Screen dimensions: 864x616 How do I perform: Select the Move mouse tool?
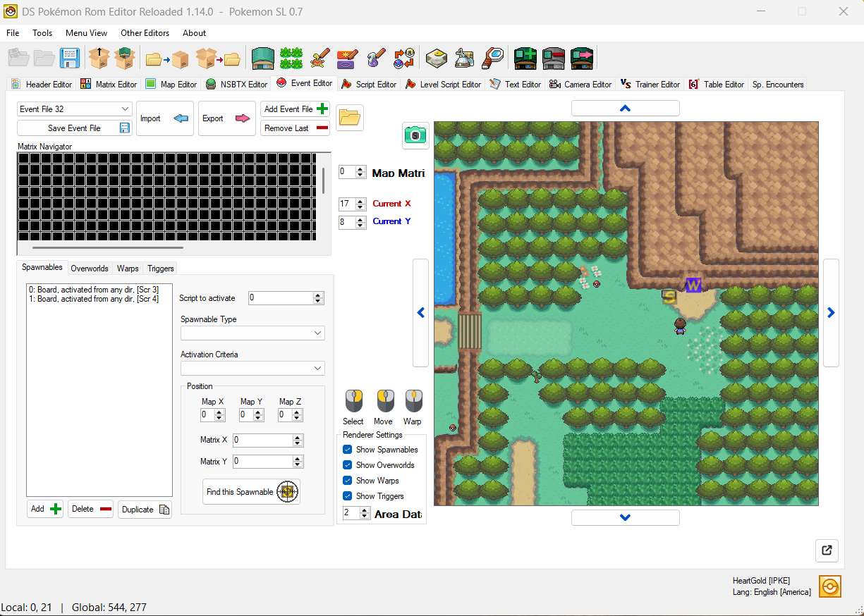click(x=384, y=402)
